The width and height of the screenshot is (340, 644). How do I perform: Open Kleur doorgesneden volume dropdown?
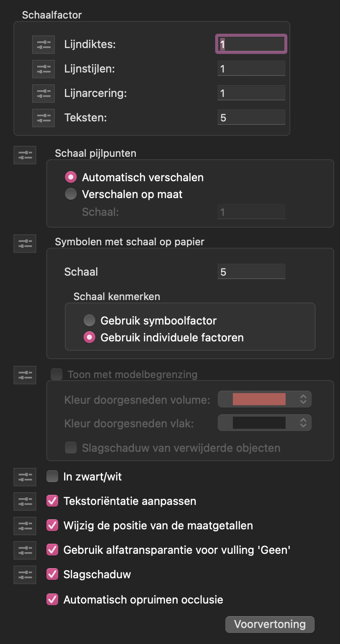303,399
